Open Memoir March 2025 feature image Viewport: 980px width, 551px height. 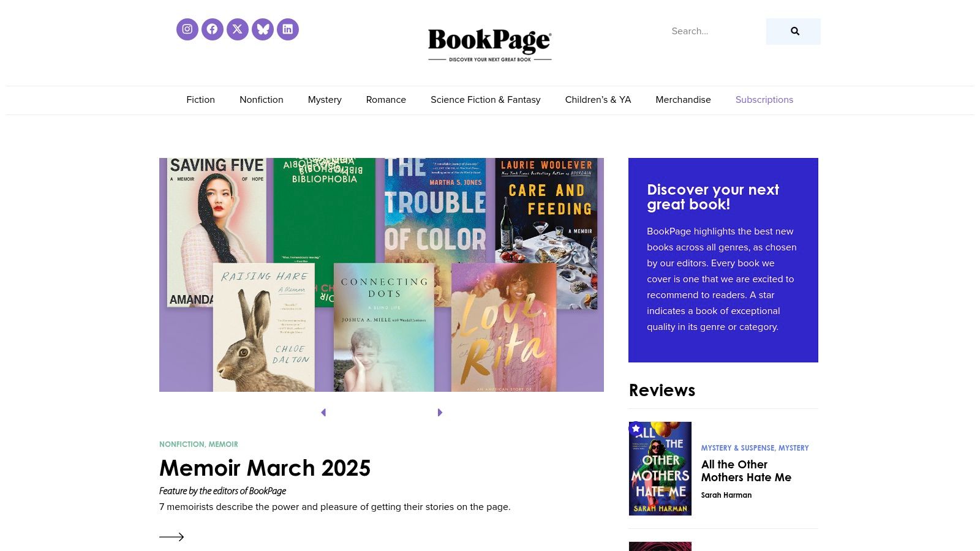[x=382, y=275]
